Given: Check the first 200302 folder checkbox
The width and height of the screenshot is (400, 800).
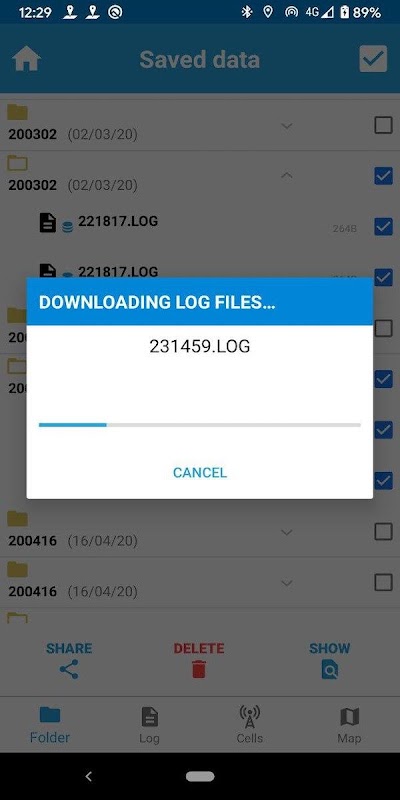Looking at the screenshot, I should pos(383,125).
